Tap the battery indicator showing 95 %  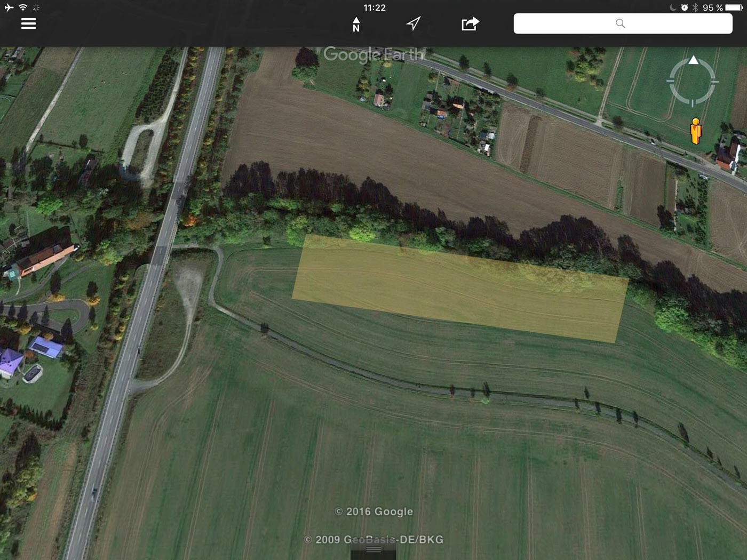(734, 7)
